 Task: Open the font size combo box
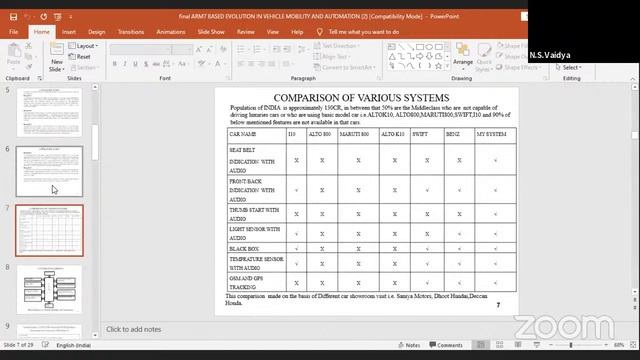pos(182,49)
